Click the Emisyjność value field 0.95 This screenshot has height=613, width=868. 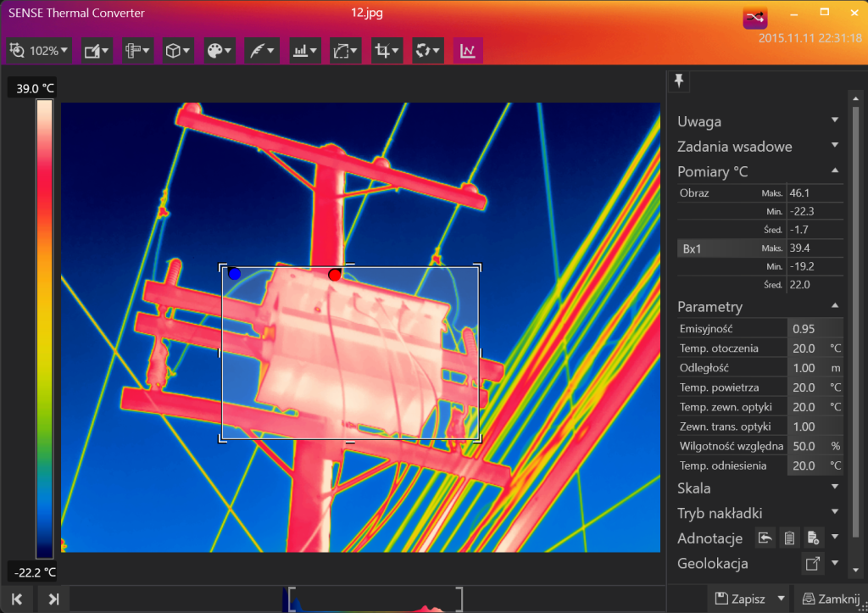[x=815, y=328]
